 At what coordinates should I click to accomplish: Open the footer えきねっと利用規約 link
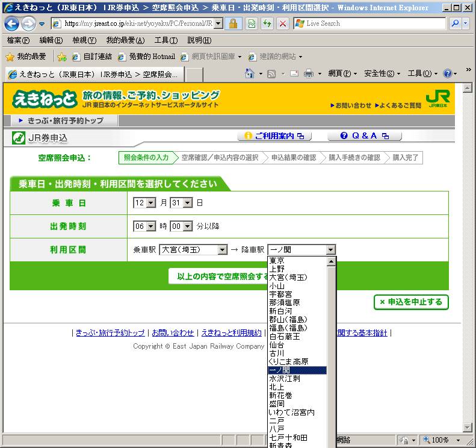pos(231,333)
